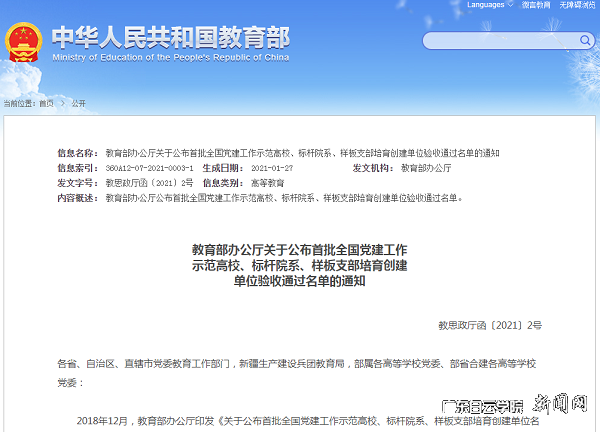The width and height of the screenshot is (600, 432).
Task: Click the 新闻网 watermark logo
Action: (567, 407)
